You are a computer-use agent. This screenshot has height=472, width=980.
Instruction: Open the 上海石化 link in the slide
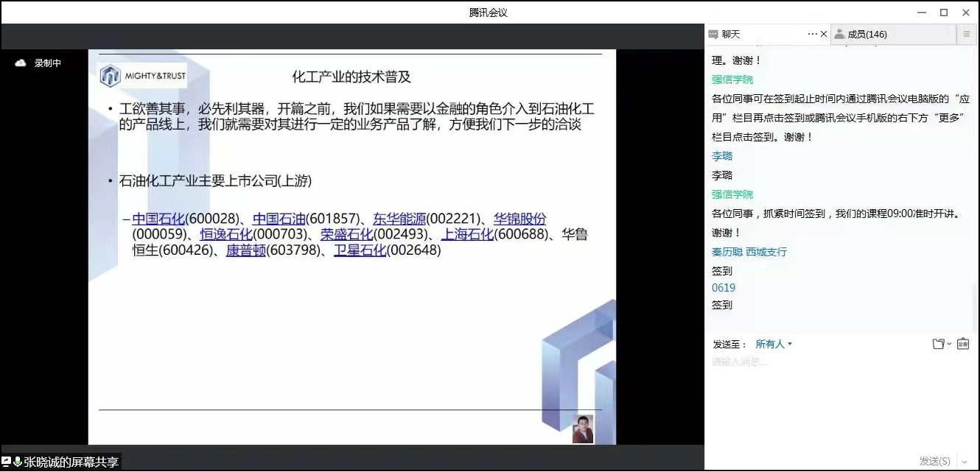(467, 234)
